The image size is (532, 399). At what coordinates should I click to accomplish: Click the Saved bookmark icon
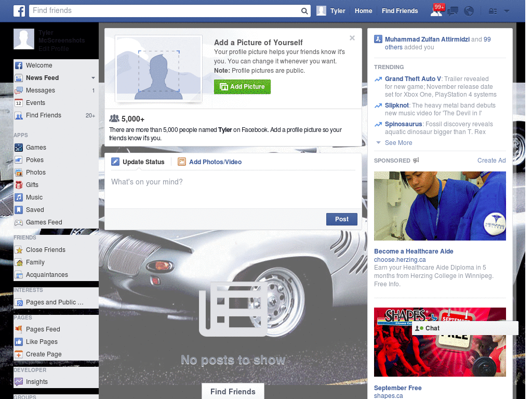(19, 210)
